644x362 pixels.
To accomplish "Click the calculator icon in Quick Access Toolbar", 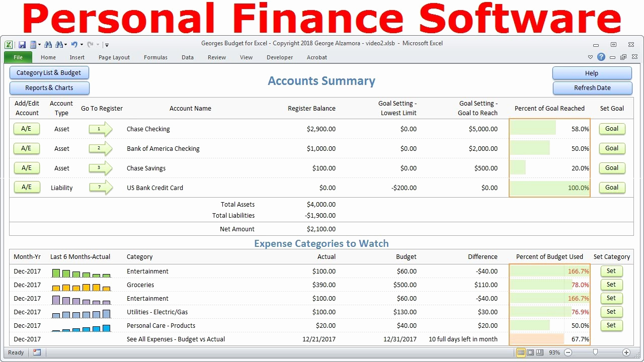I will pos(33,44).
